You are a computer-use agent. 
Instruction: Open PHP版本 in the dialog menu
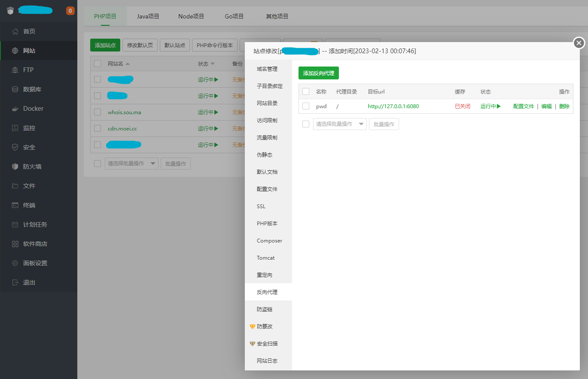pos(268,224)
